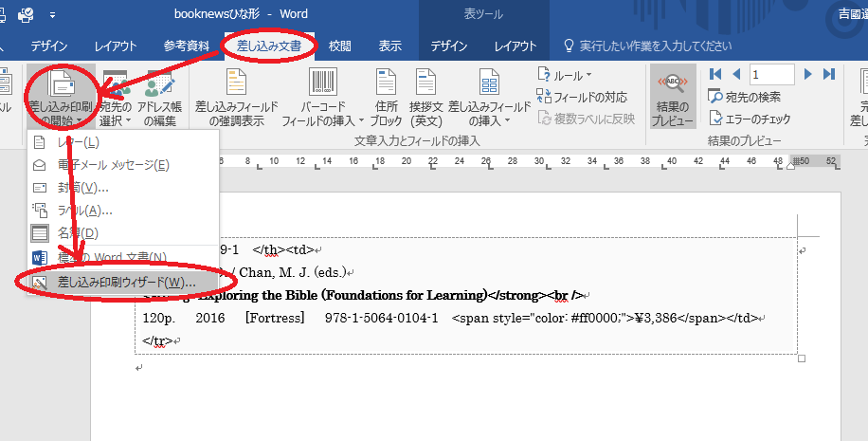Toggle 結果のプレビュー button
The image size is (868, 441).
(674, 100)
